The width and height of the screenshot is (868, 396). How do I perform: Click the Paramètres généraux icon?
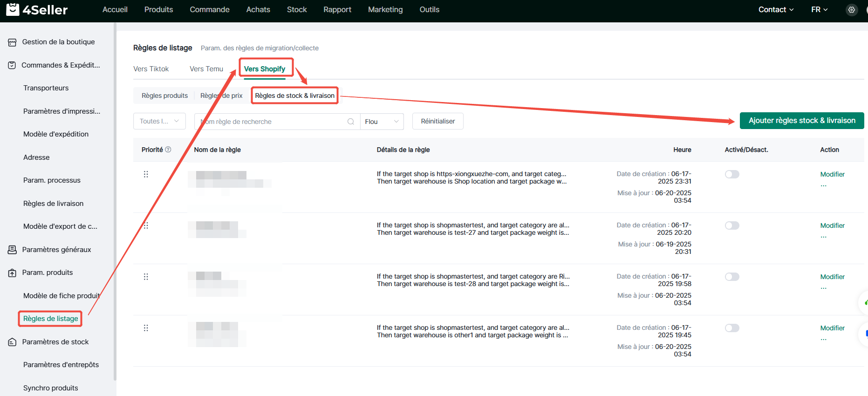pyautogui.click(x=12, y=250)
